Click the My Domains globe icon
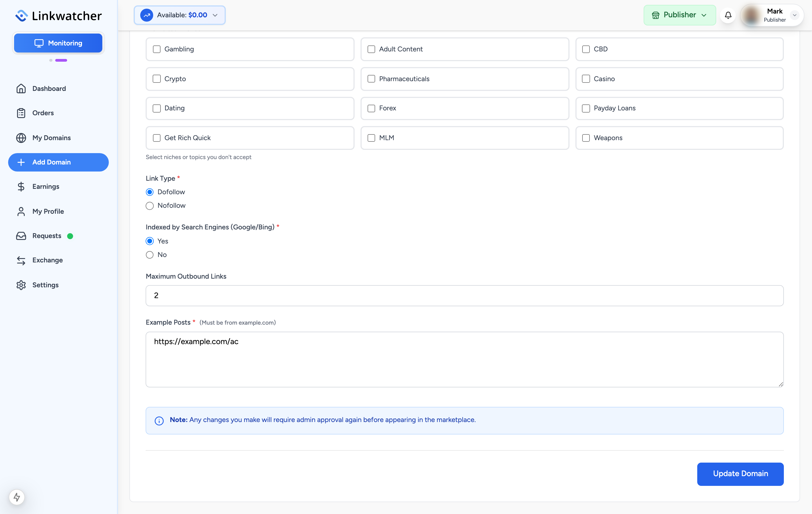Image resolution: width=812 pixels, height=514 pixels. click(x=21, y=138)
